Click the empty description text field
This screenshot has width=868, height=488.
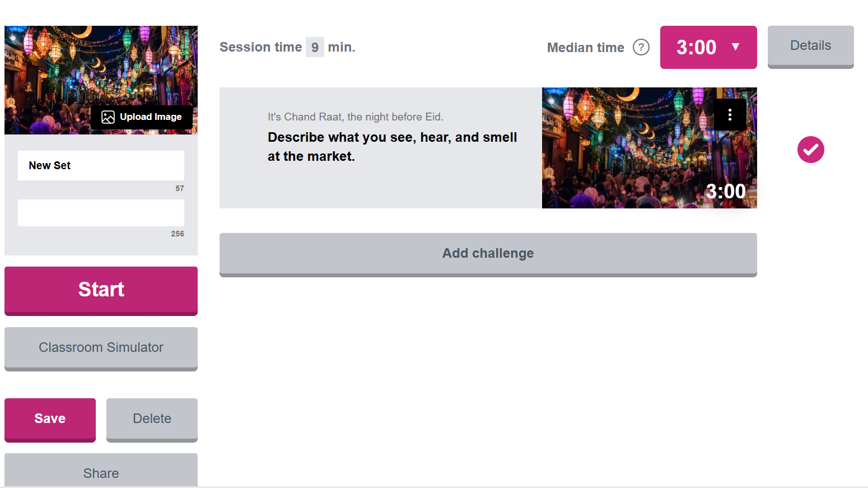point(101,213)
